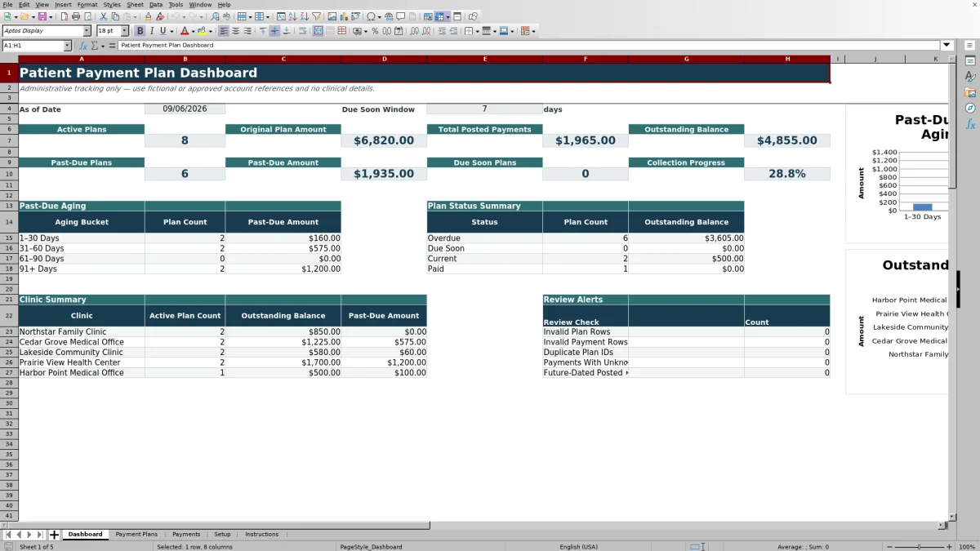Viewport: 980px width, 551px height.
Task: Open the File menu
Action: [7, 5]
